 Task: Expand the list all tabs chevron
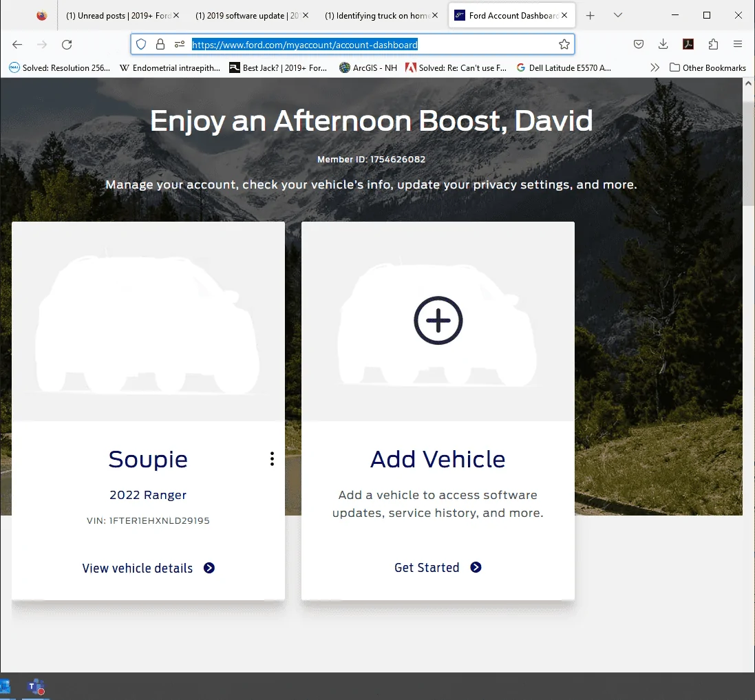pyautogui.click(x=618, y=15)
